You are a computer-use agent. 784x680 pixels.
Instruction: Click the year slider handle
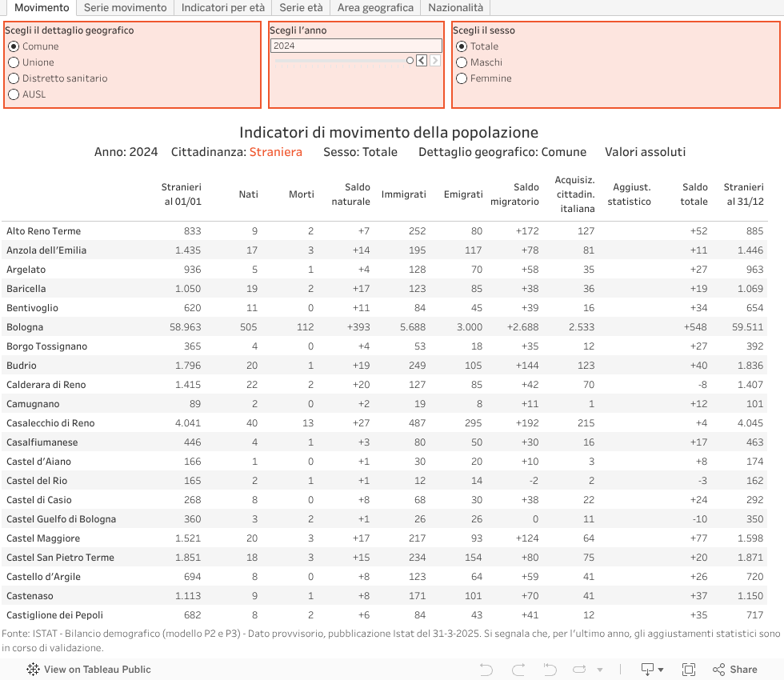[410, 61]
